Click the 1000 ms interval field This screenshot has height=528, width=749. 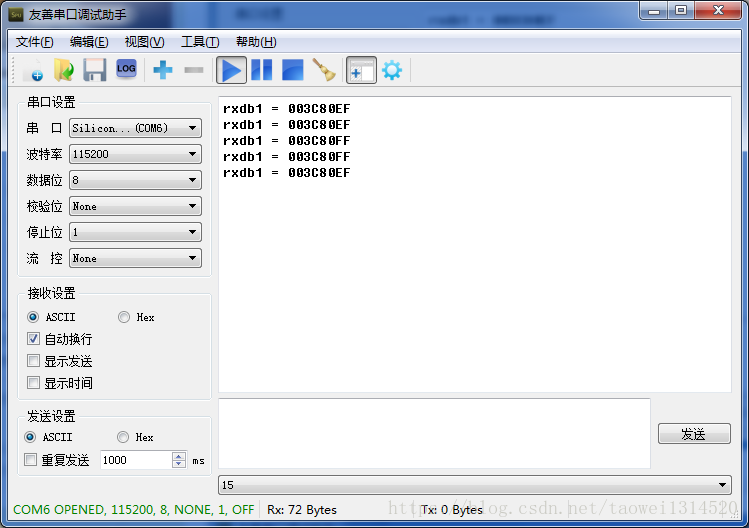click(136, 460)
